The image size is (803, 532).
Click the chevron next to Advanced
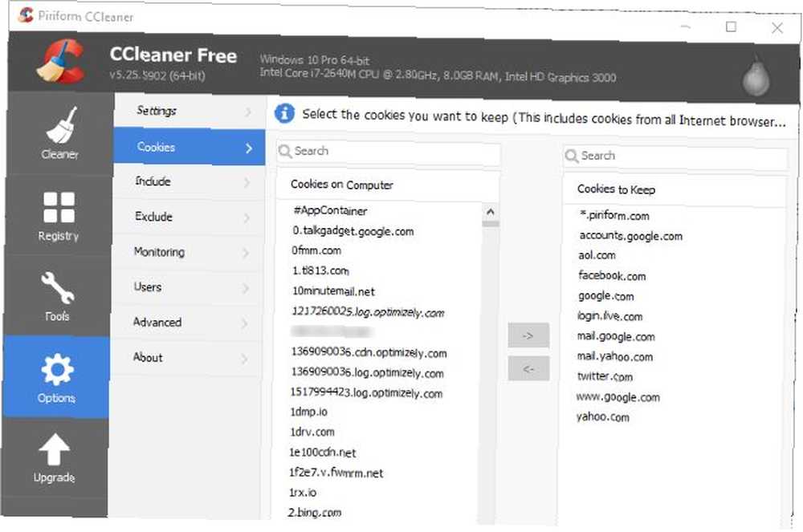click(x=245, y=324)
